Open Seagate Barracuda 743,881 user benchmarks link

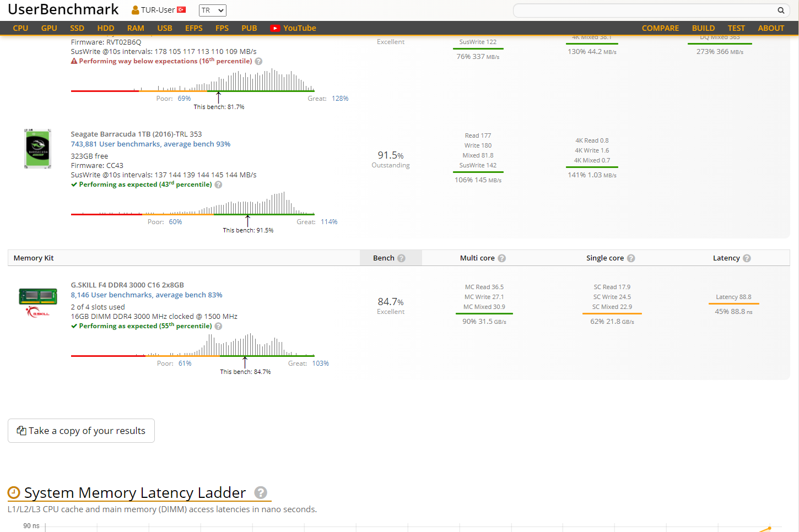coord(150,144)
